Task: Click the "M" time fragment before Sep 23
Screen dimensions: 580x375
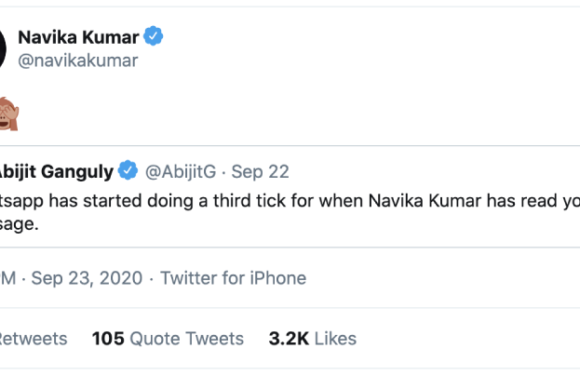Action: point(8,278)
